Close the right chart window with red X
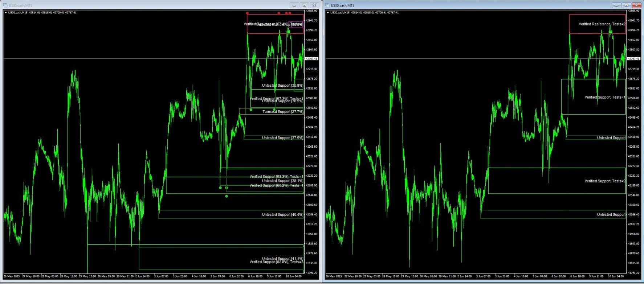This screenshot has height=284, width=644. click(x=636, y=5)
